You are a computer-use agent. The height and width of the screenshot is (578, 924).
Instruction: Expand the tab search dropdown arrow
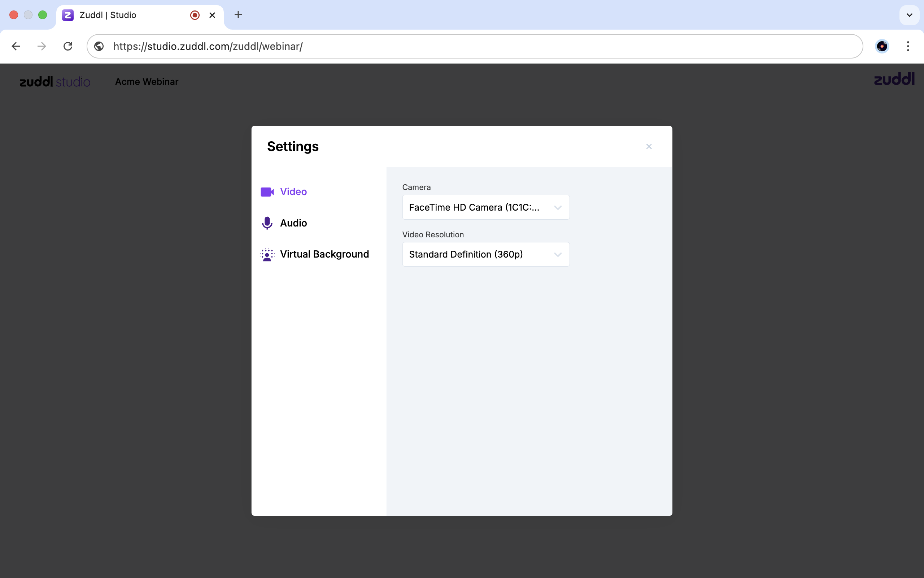[910, 15]
